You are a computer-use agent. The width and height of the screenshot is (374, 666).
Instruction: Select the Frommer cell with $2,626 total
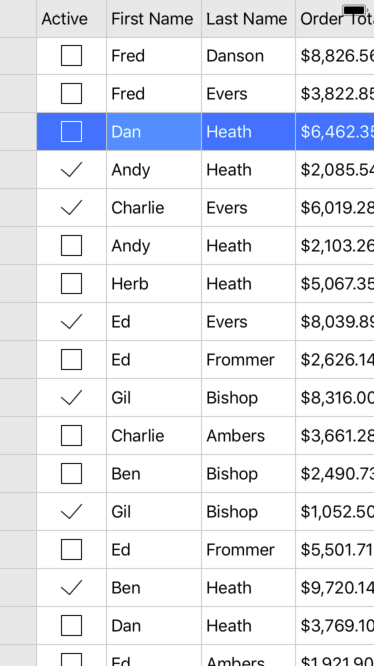pyautogui.click(x=248, y=360)
